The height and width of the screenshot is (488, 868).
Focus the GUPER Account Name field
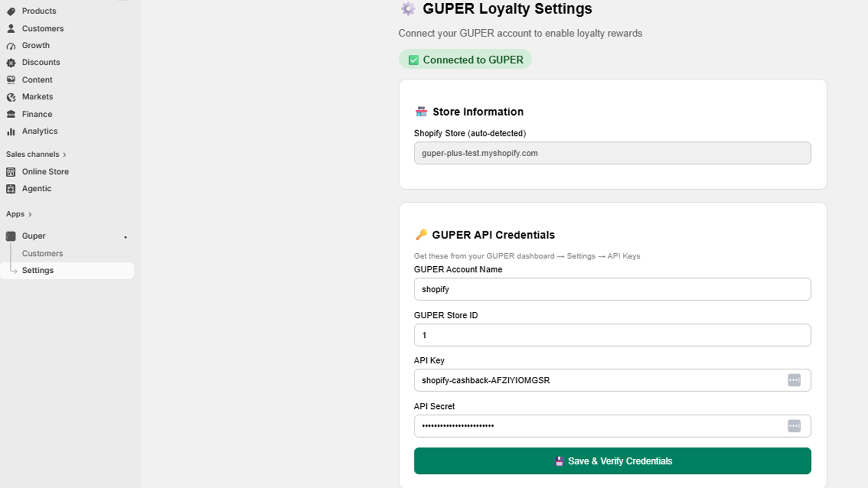coord(612,289)
